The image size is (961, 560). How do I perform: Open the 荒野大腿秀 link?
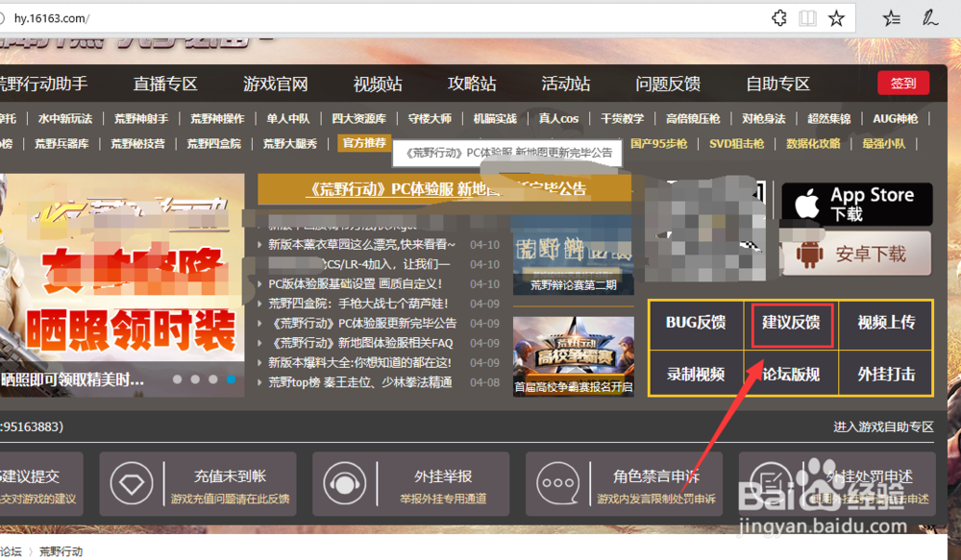290,143
